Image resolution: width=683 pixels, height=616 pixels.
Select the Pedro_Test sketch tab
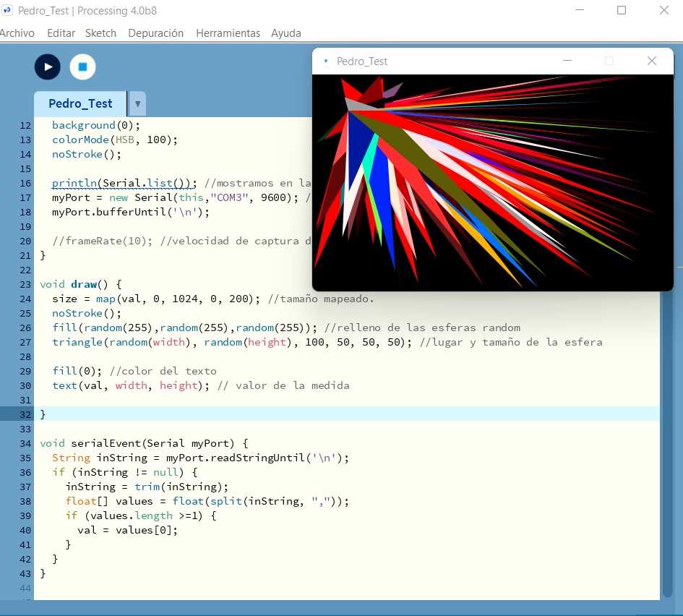[80, 103]
